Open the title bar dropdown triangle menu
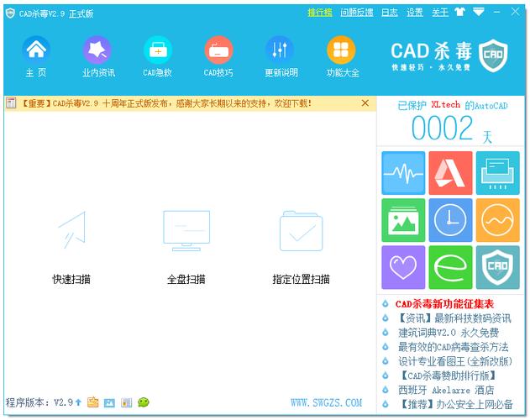This screenshot has width=530, height=420. pyautogui.click(x=478, y=12)
